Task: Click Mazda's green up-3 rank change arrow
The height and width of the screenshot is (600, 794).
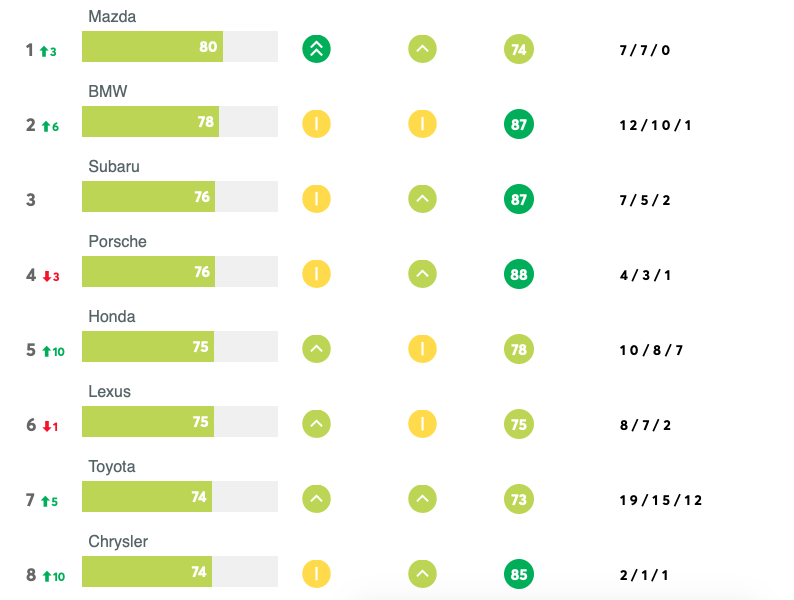Action: coord(47,51)
